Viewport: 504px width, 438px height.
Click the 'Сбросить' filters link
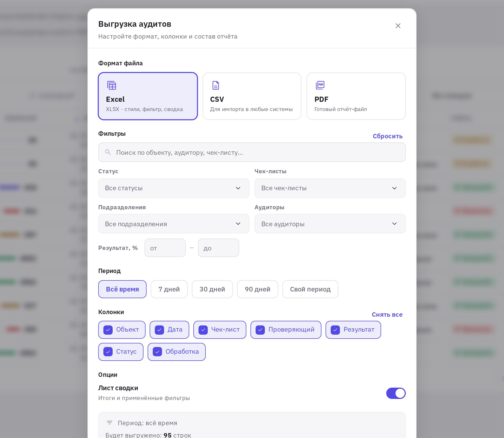pyautogui.click(x=388, y=136)
